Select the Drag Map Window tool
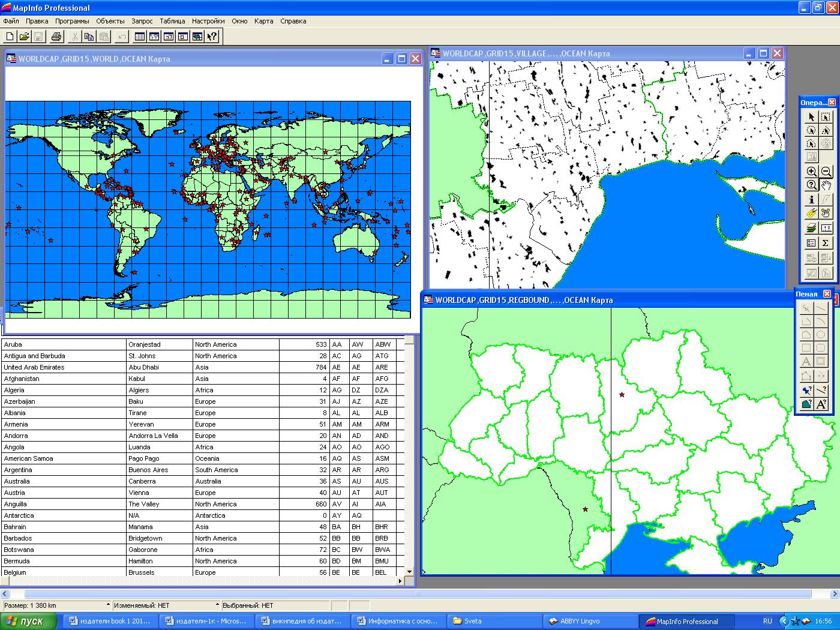Viewport: 840px width, 630px height. click(x=826, y=213)
